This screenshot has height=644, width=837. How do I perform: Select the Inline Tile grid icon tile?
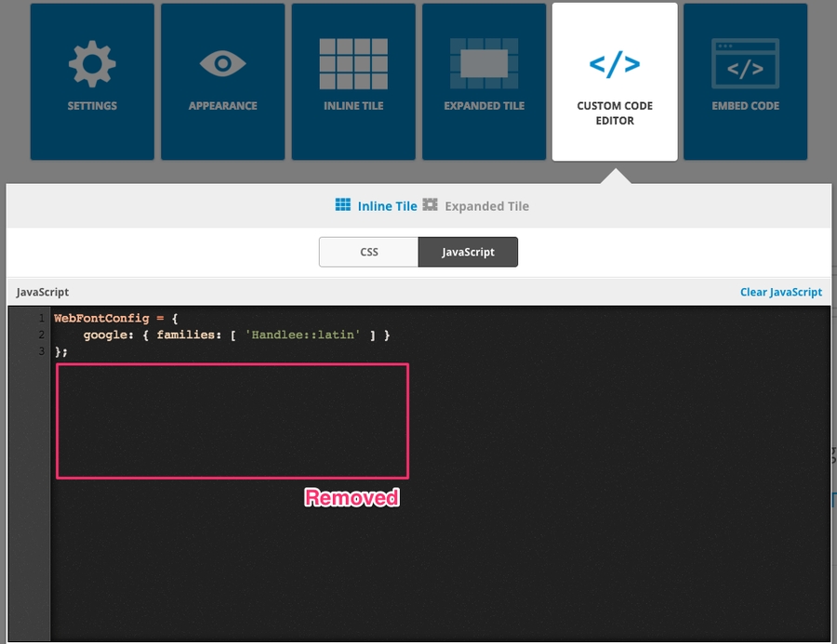(353, 64)
